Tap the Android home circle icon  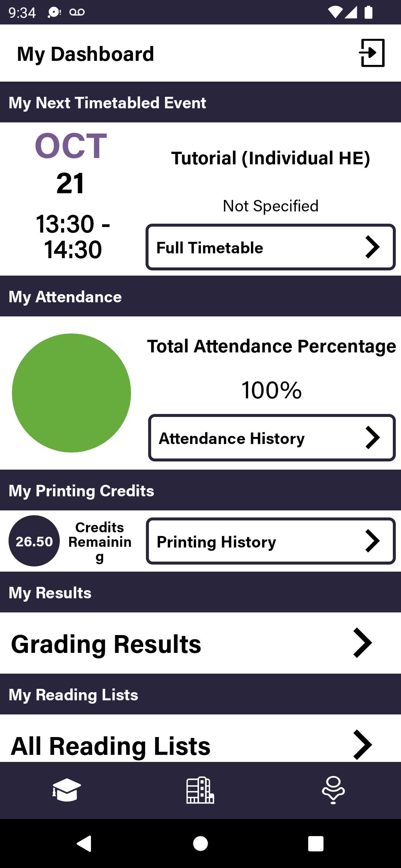pyautogui.click(x=200, y=844)
